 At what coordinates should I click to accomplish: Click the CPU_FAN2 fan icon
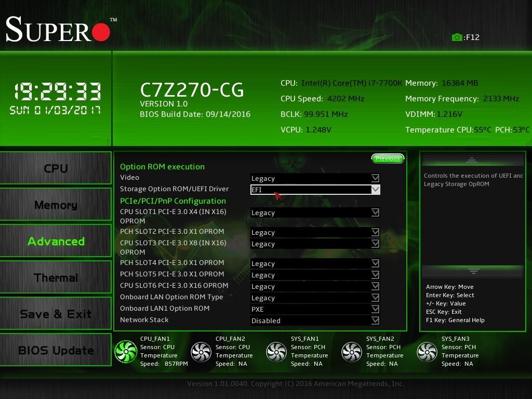[x=201, y=352]
